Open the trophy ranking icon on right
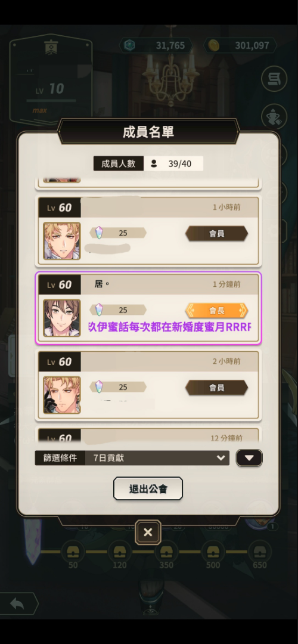This screenshot has width=298, height=644. [x=274, y=117]
